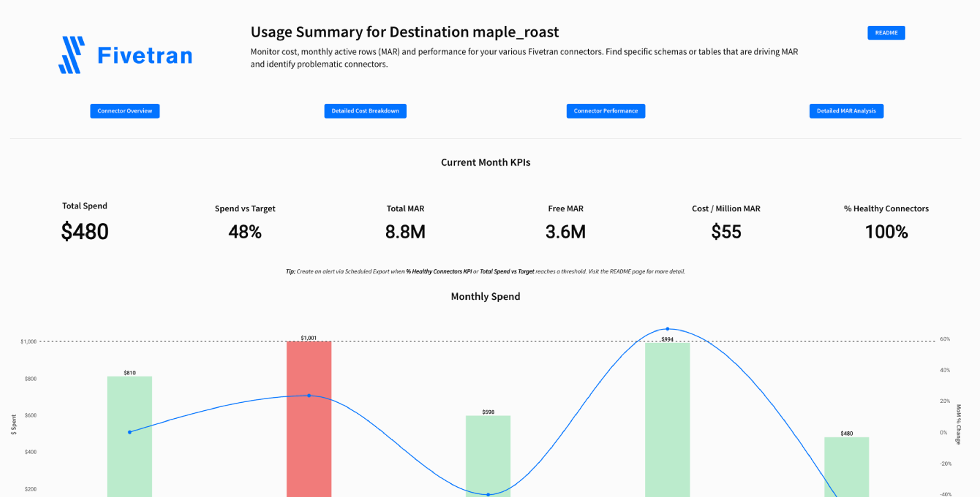Click the 60% MoM axis label

coord(945,339)
